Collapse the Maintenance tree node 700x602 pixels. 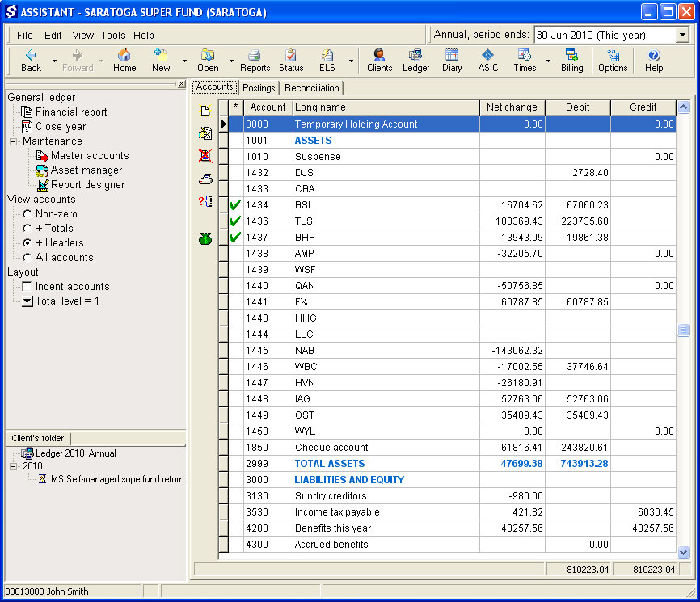(x=14, y=141)
